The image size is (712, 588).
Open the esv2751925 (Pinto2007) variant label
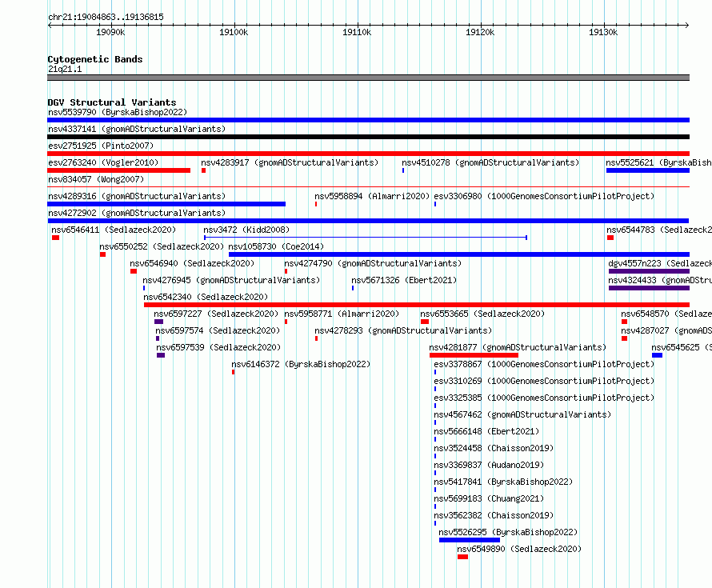[101, 146]
